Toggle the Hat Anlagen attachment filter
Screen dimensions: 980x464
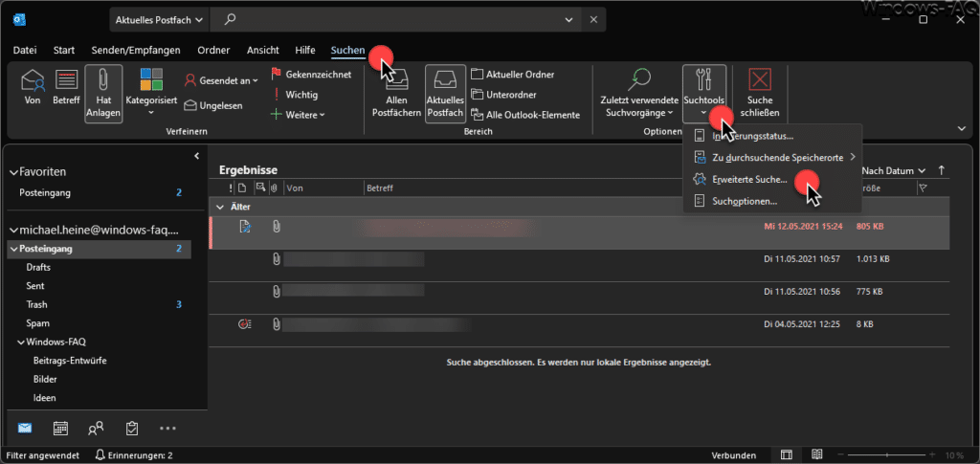[103, 94]
